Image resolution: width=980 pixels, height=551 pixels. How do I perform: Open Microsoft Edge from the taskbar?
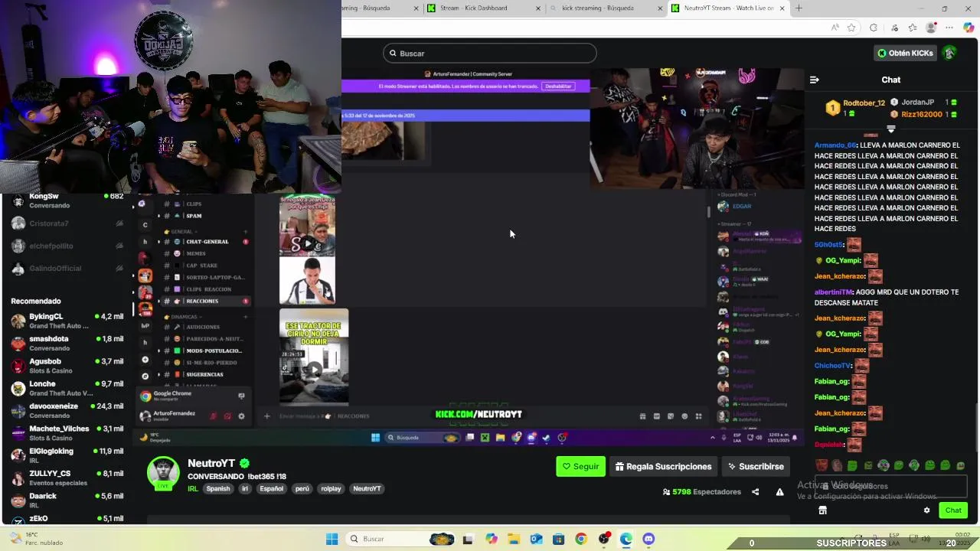[626, 539]
